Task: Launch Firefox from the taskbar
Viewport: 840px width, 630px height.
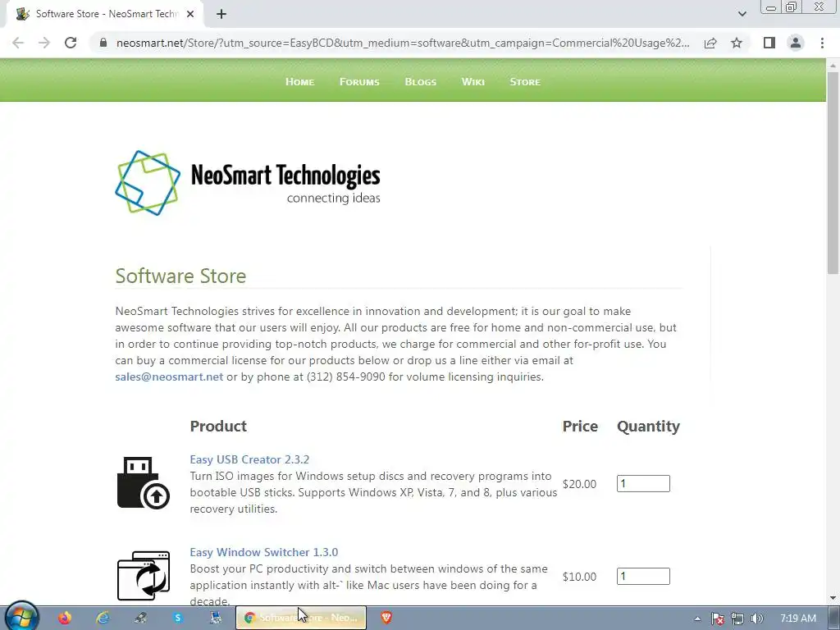Action: pyautogui.click(x=65, y=618)
